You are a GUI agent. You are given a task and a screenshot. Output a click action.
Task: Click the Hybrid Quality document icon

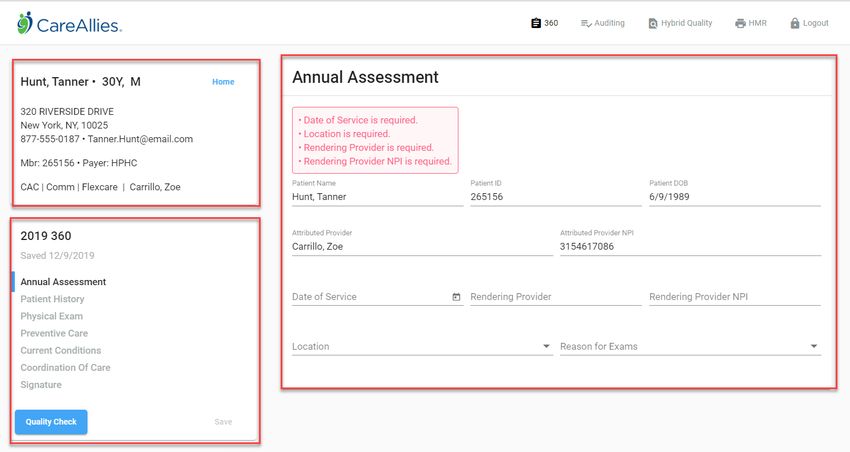pyautogui.click(x=653, y=23)
